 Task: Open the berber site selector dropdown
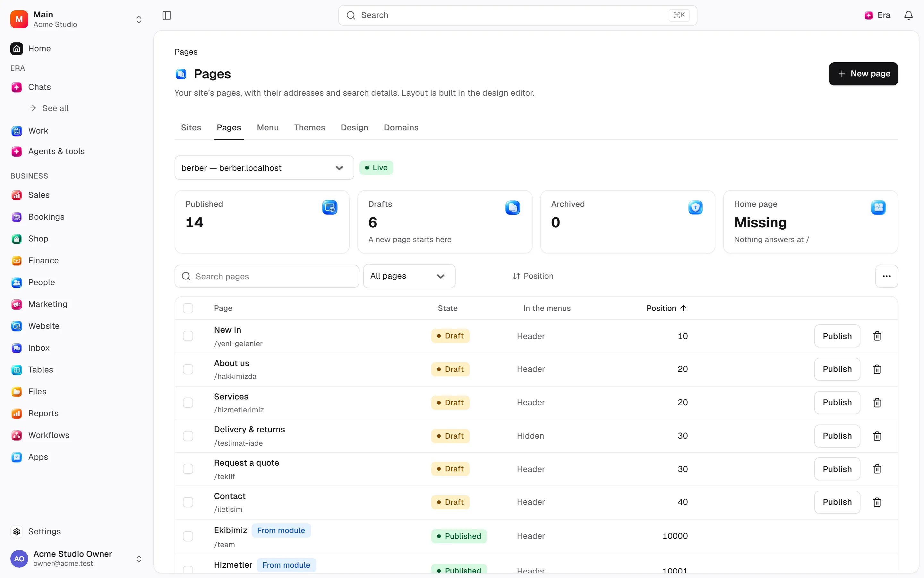[264, 168]
